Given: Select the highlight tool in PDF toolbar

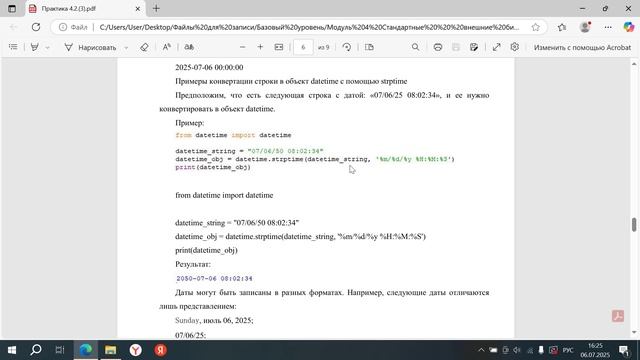Looking at the screenshot, I should (x=35, y=47).
